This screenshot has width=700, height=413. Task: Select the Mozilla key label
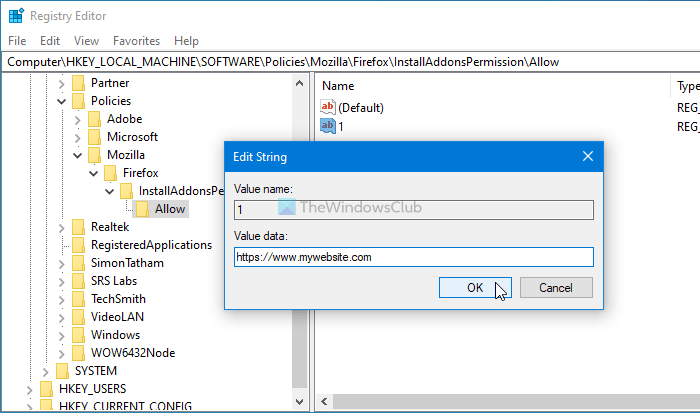coord(126,155)
